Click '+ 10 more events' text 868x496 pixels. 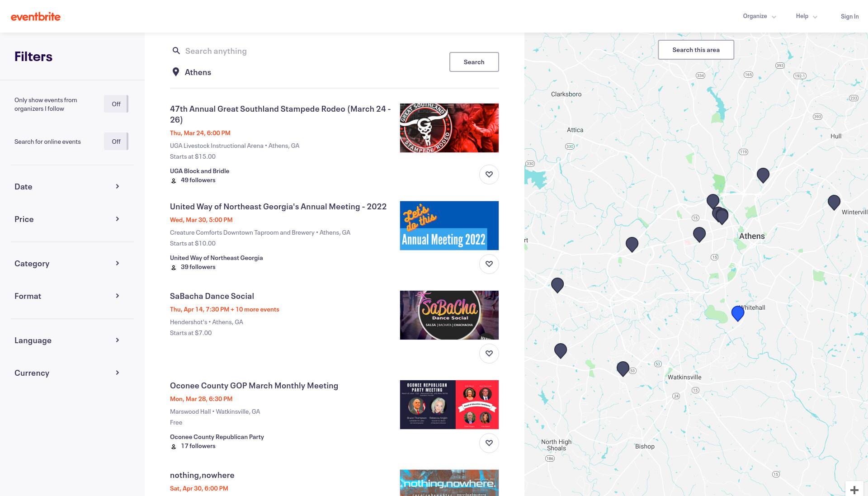tap(255, 309)
